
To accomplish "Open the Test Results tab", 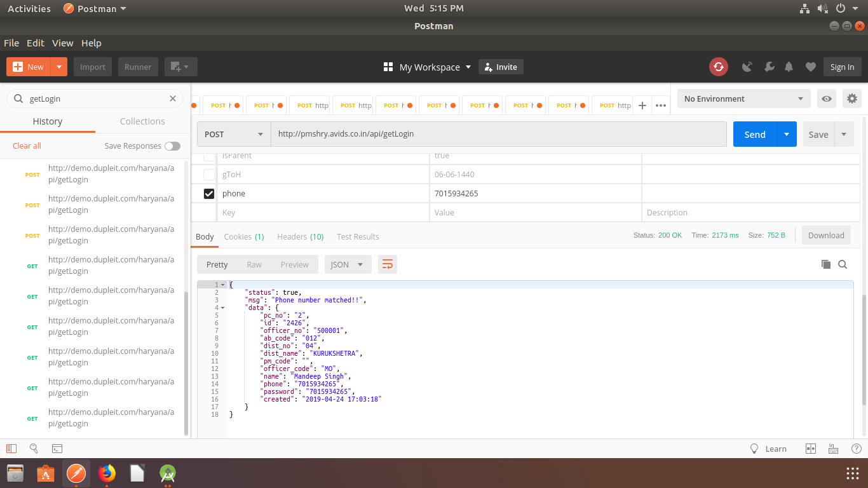I will 358,236.
